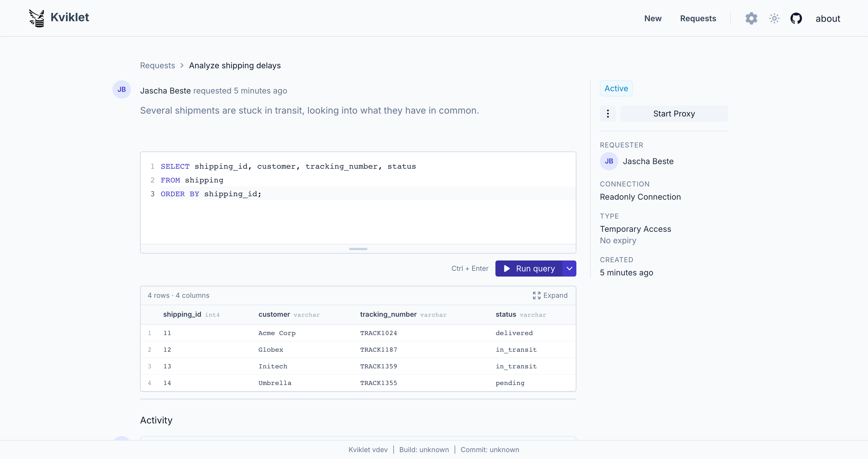Click the pending status cell
The height and width of the screenshot is (459, 868).
point(510,383)
